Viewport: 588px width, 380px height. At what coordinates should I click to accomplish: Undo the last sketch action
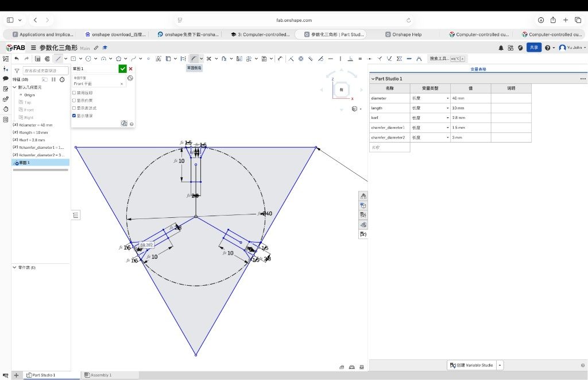pyautogui.click(x=17, y=59)
